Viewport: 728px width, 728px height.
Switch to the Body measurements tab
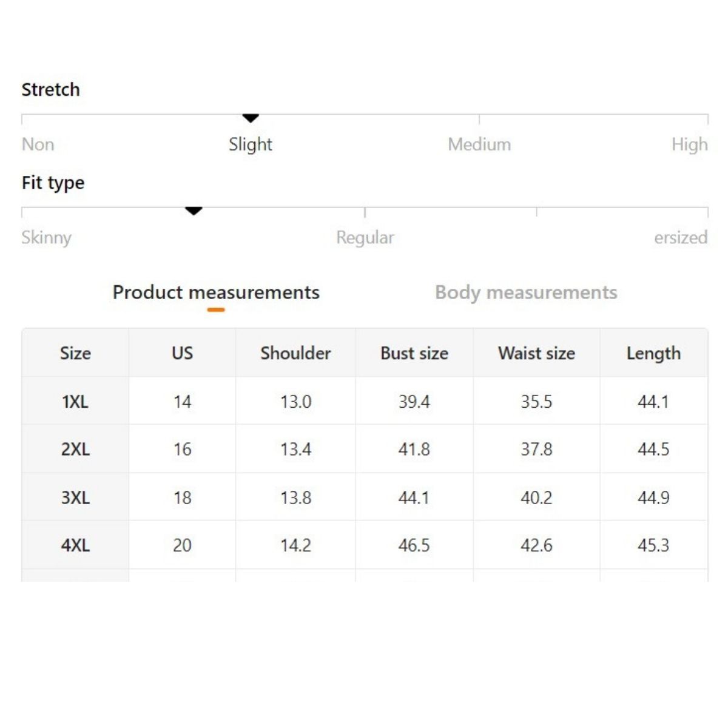[526, 292]
